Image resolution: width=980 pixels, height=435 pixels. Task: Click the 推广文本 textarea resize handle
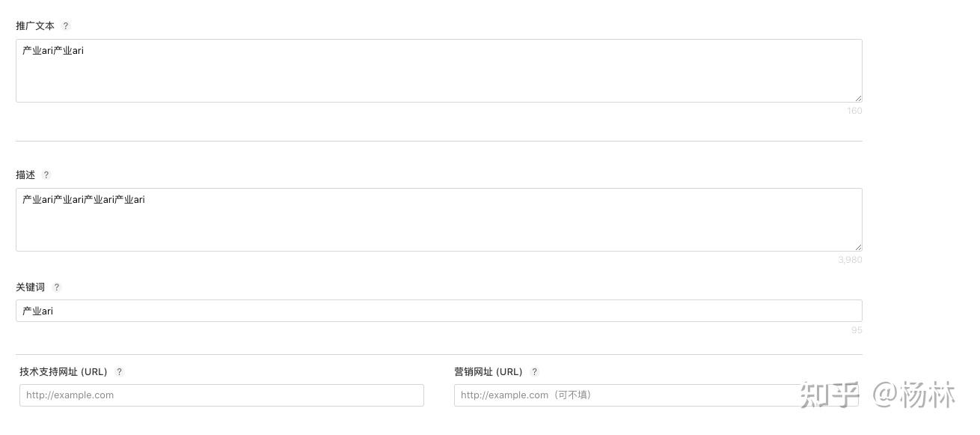[858, 98]
